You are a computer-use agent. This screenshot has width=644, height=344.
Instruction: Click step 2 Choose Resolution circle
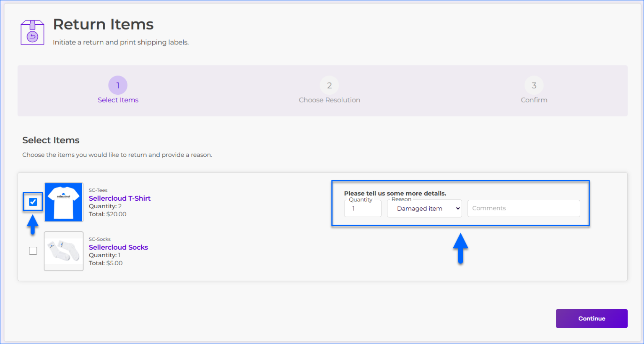pos(329,85)
